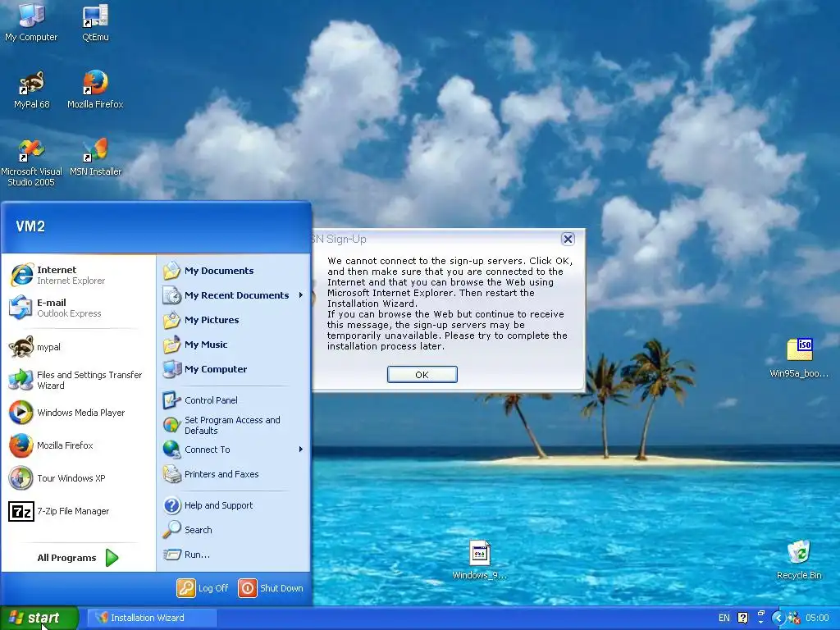Image resolution: width=840 pixels, height=630 pixels.
Task: Click the help question mark tray icon
Action: [x=742, y=618]
